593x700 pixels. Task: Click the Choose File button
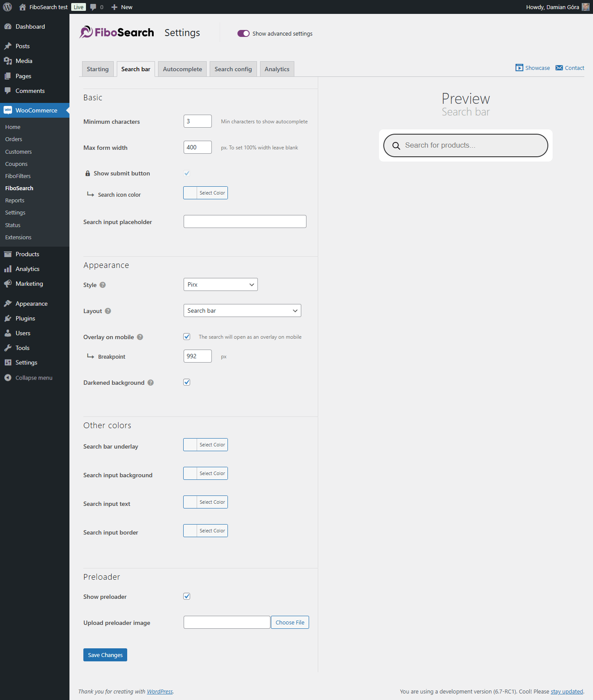[290, 622]
